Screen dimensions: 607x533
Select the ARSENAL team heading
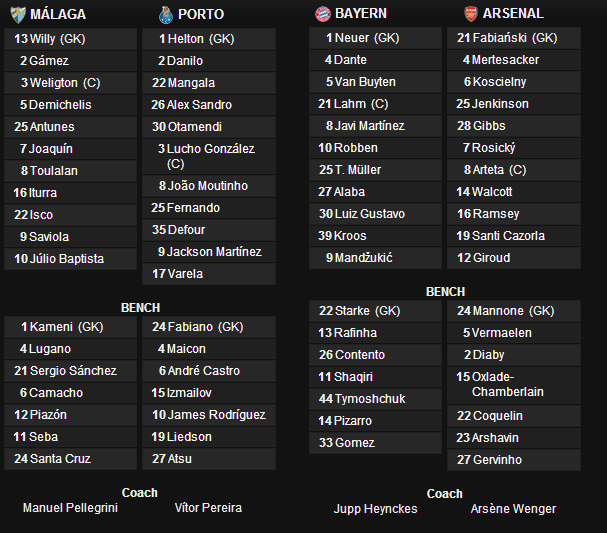513,14
